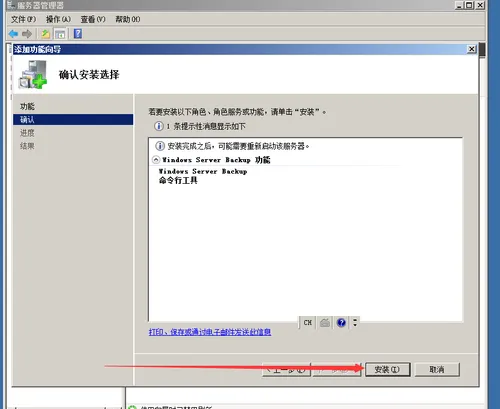Click the up-folder toolbar icon
The image size is (500, 409).
[45, 34]
